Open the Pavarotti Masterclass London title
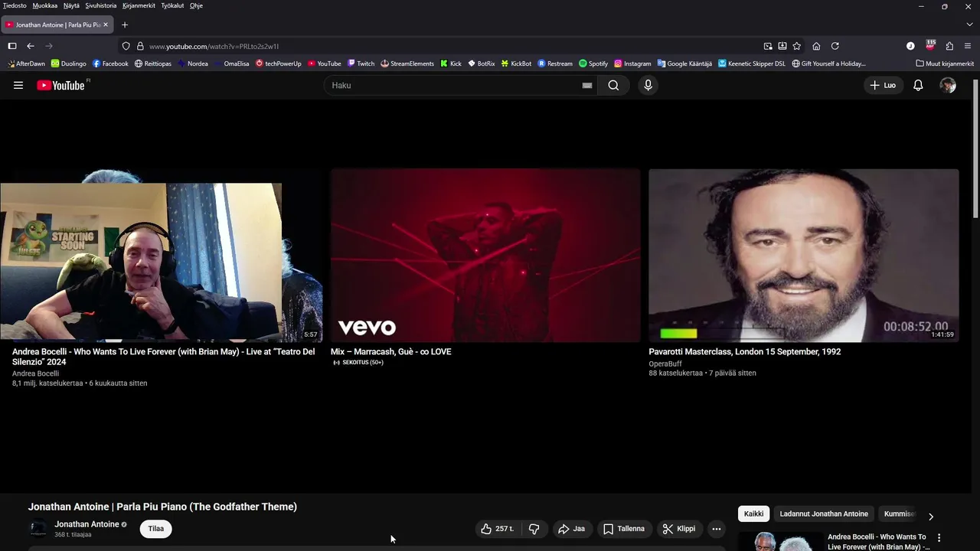 744,352
